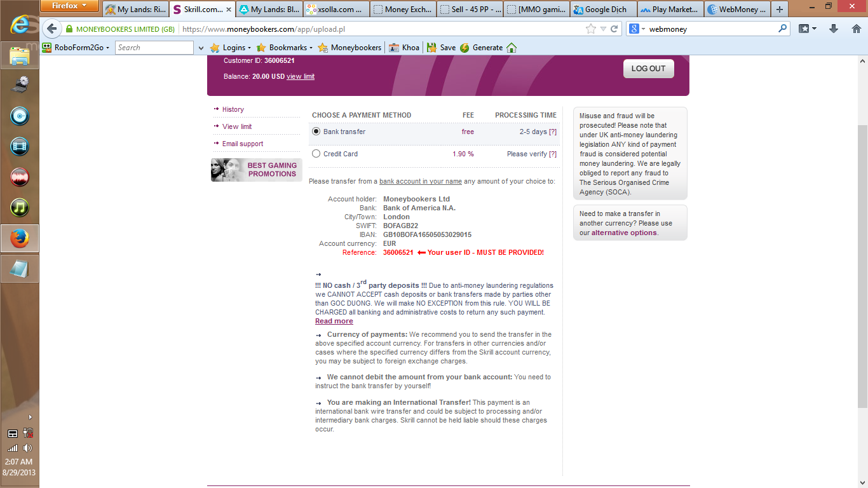Click the Firefox icon in the taskbar
868x488 pixels.
tap(20, 238)
